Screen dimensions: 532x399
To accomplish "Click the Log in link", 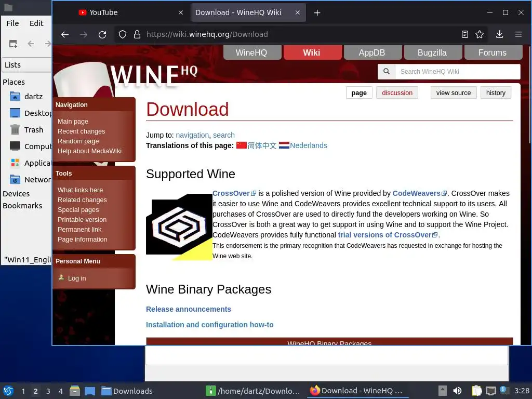I will tap(77, 278).
